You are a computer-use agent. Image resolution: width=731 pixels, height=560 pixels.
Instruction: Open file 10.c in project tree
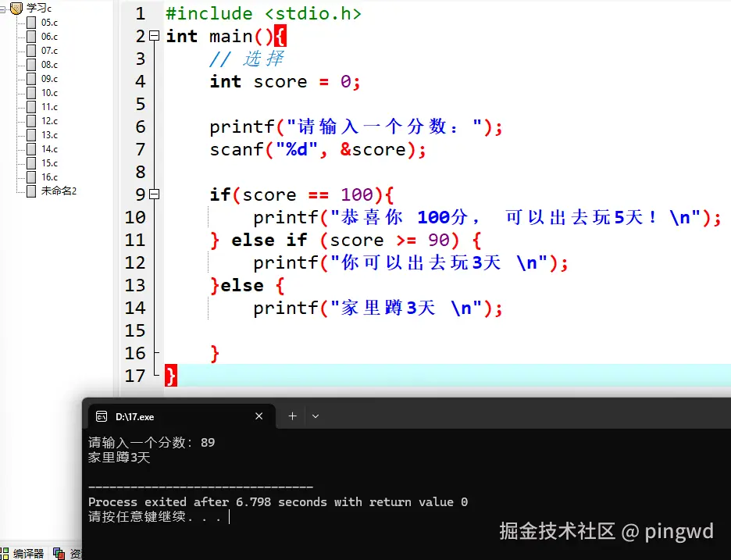(x=49, y=92)
